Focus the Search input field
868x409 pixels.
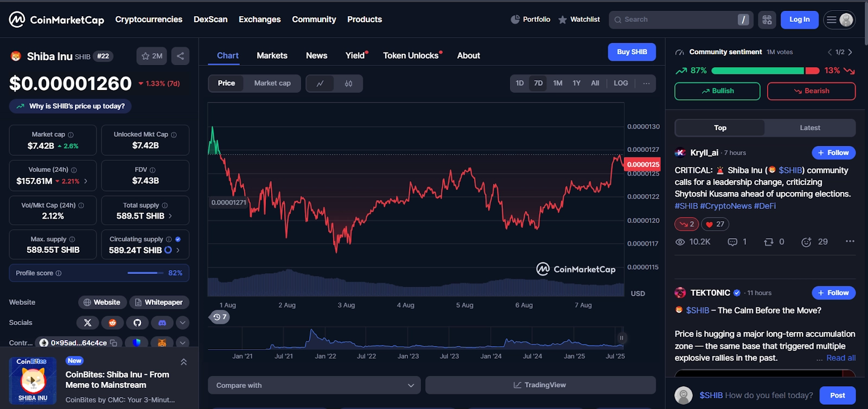tap(681, 20)
